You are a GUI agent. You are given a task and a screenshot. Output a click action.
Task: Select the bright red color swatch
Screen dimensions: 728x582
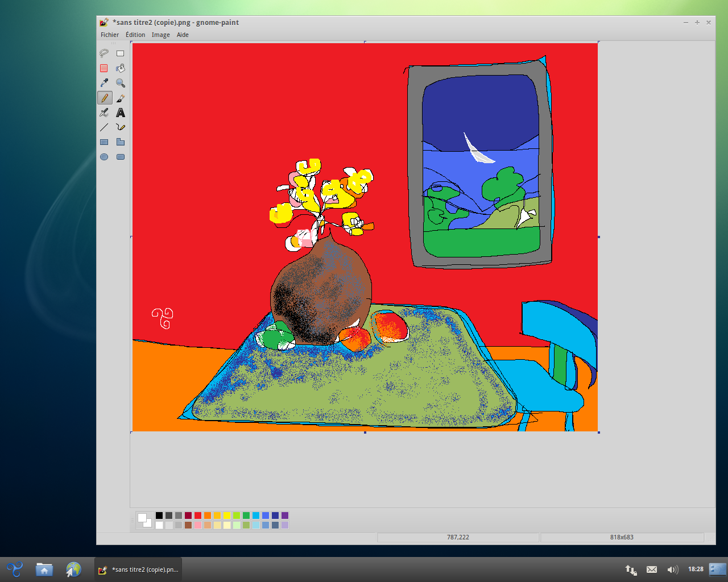coord(198,516)
